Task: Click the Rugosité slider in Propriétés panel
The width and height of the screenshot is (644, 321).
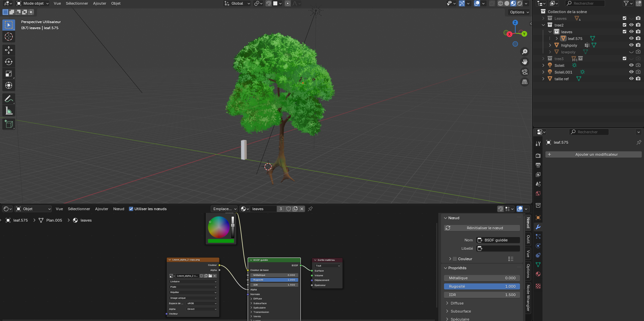Action: tap(482, 286)
